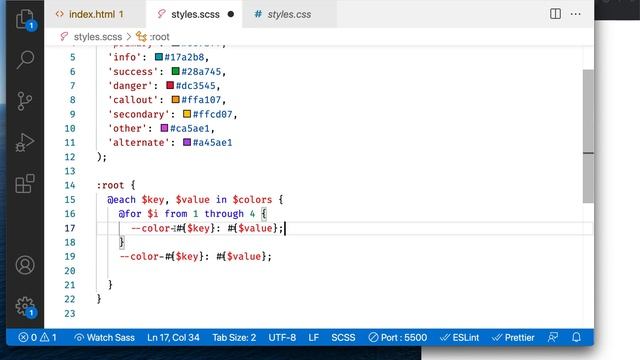Image resolution: width=640 pixels, height=360 pixels.
Task: Click the ESLint status item
Action: [460, 338]
